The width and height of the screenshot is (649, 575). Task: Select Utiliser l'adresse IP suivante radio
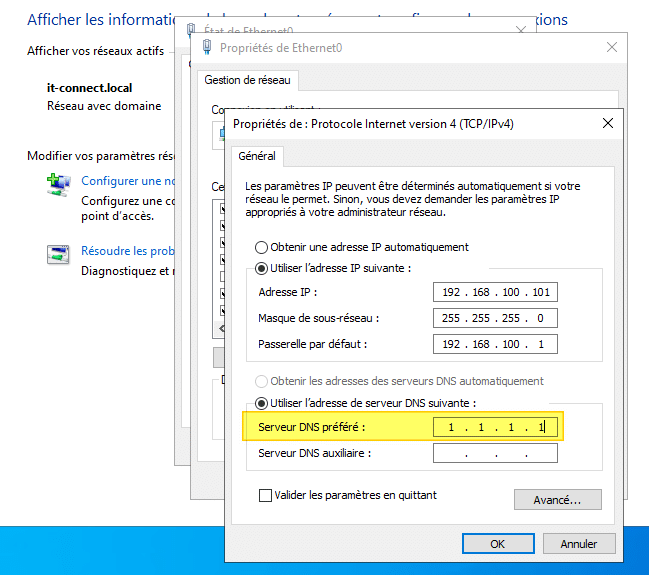click(261, 269)
